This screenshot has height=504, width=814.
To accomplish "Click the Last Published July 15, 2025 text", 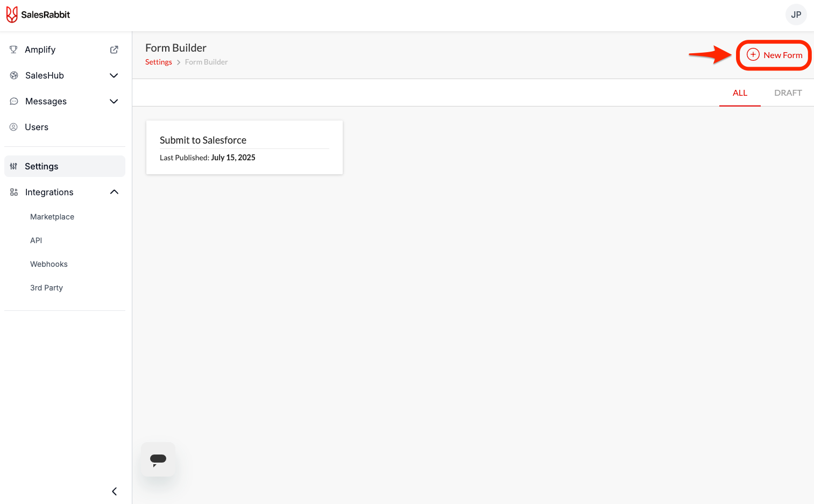I will click(208, 158).
